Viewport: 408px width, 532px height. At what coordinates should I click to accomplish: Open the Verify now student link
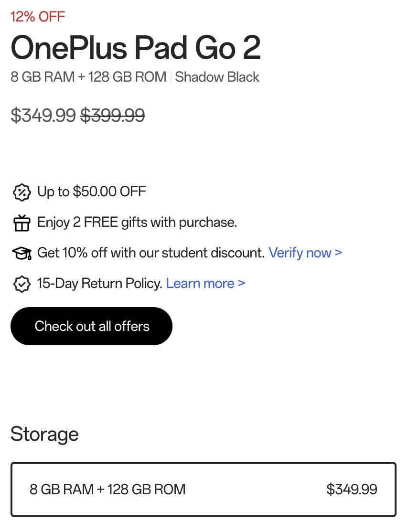[305, 253]
